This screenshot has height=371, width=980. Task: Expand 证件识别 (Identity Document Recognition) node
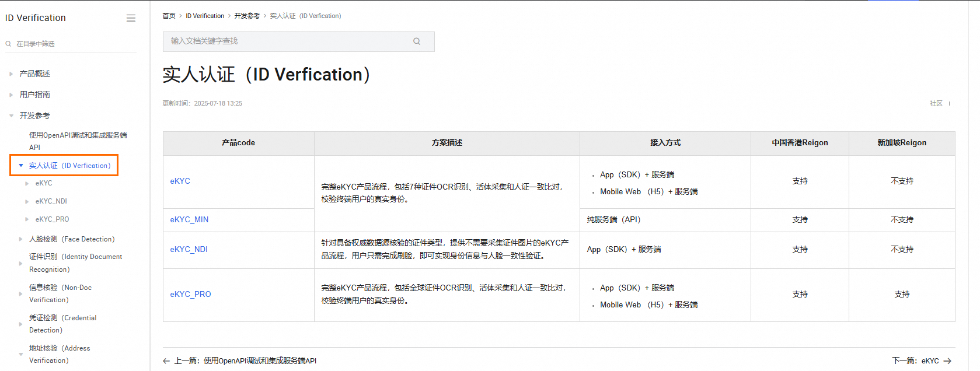pyautogui.click(x=21, y=264)
